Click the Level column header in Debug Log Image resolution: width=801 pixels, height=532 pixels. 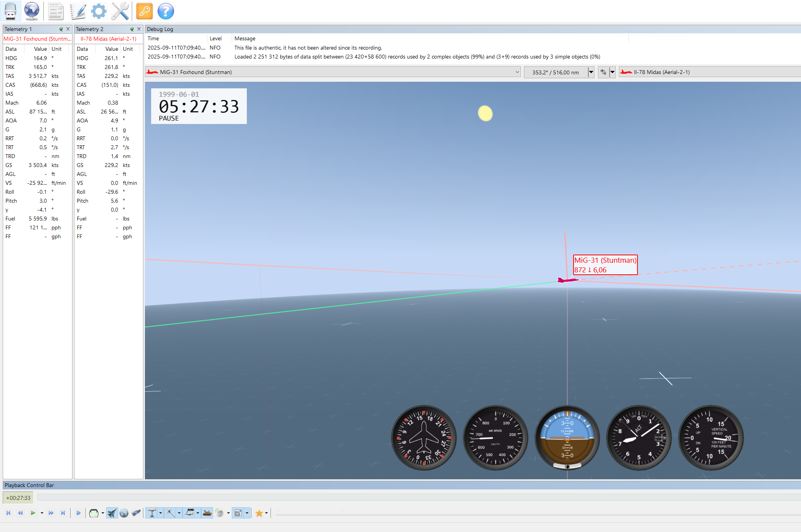(215, 38)
